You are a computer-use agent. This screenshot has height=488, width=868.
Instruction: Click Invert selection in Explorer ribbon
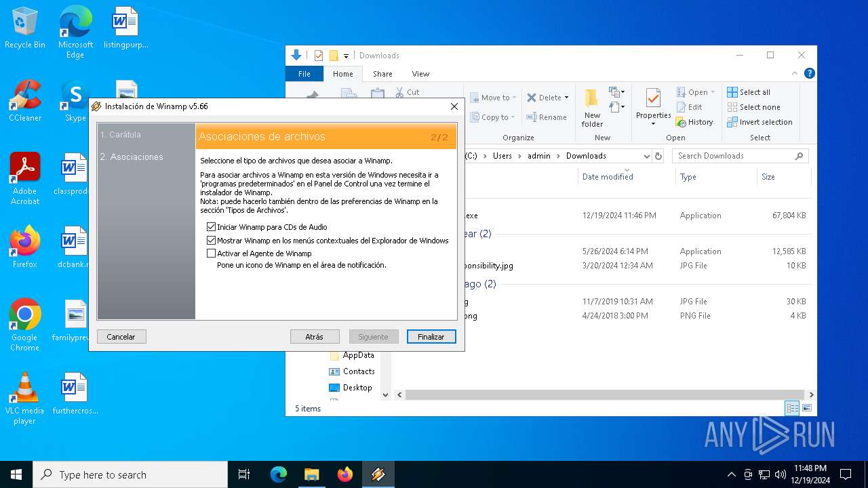pos(759,122)
